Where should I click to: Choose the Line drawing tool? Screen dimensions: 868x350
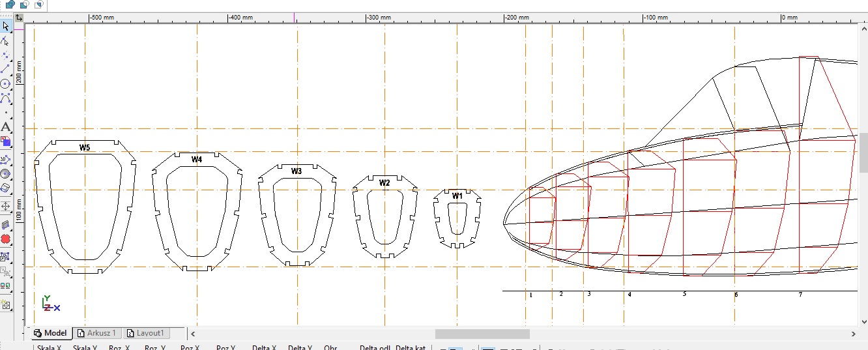tap(6, 69)
